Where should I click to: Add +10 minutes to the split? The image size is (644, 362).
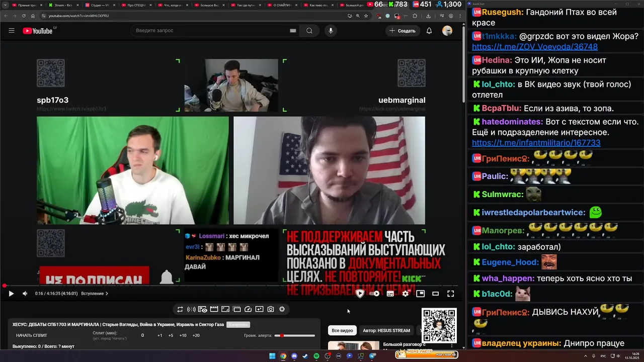click(183, 335)
